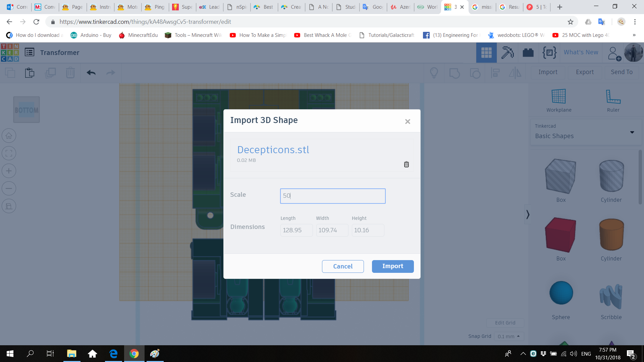This screenshot has width=644, height=362.
Task: Click the Export menu item
Action: 584,72
